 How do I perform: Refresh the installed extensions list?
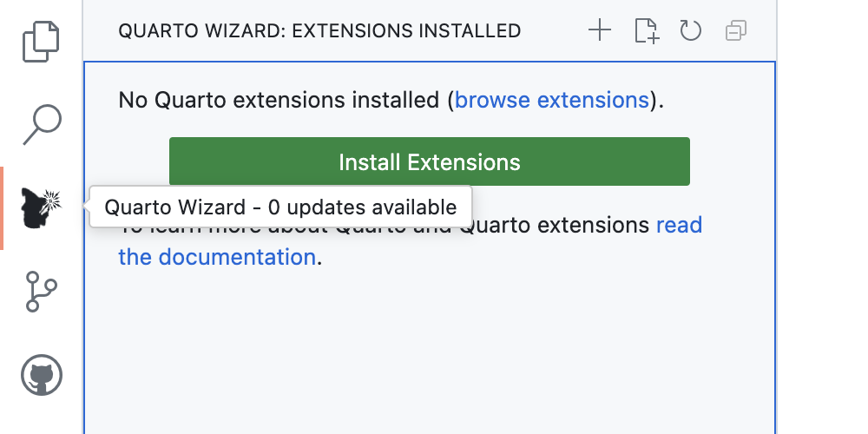pyautogui.click(x=690, y=31)
